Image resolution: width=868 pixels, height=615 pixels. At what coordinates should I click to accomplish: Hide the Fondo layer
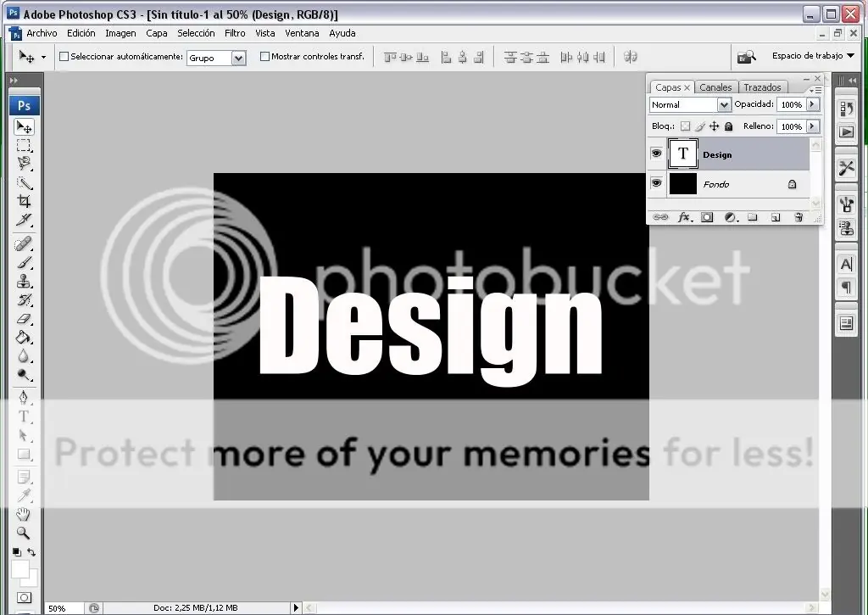(x=657, y=183)
